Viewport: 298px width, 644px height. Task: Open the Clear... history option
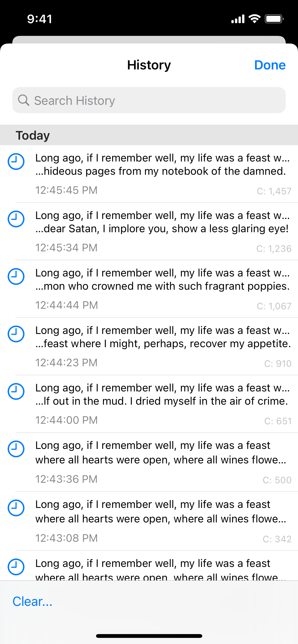click(x=32, y=602)
